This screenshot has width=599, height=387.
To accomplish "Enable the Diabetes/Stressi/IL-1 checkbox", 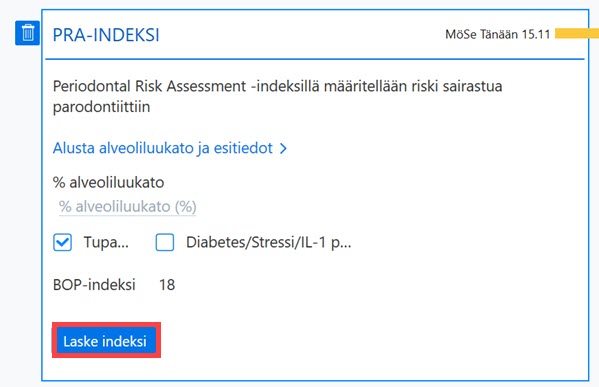I will [165, 242].
